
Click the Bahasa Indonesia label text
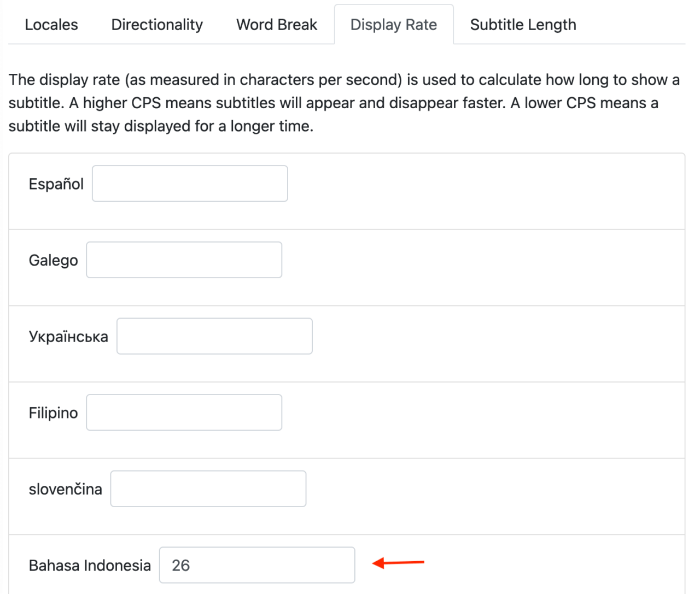click(90, 565)
